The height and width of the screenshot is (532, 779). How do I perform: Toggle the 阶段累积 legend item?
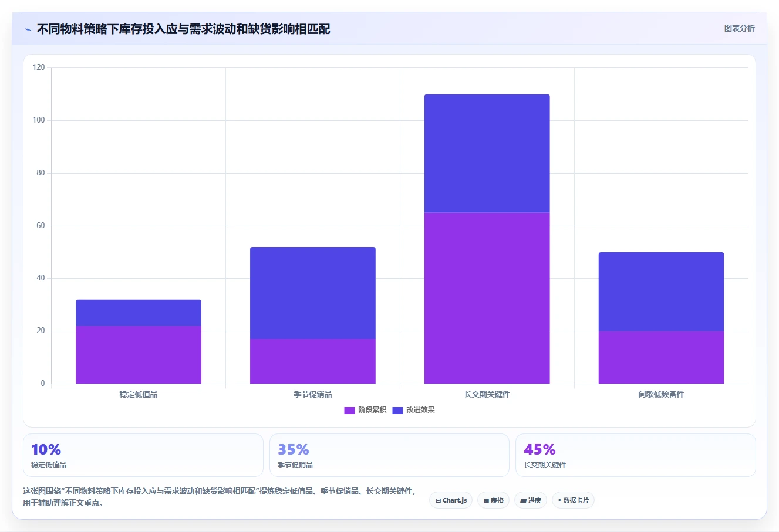(x=365, y=410)
